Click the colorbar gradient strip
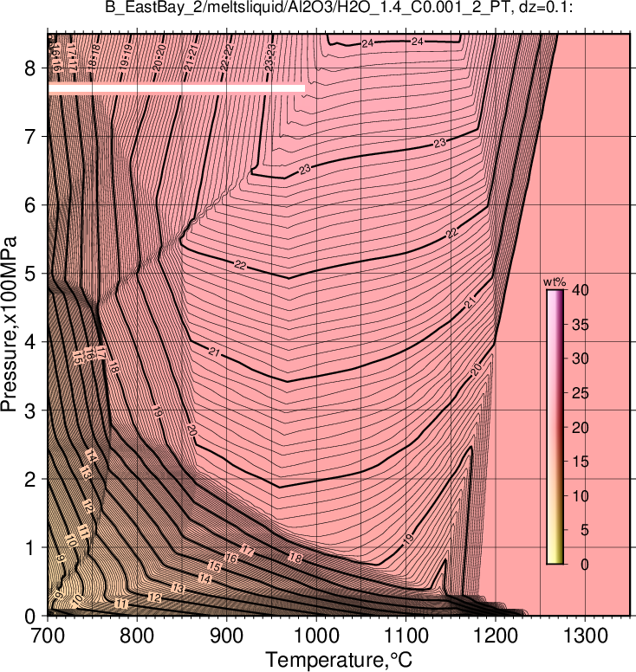This screenshot has height=672, width=636. (555, 427)
